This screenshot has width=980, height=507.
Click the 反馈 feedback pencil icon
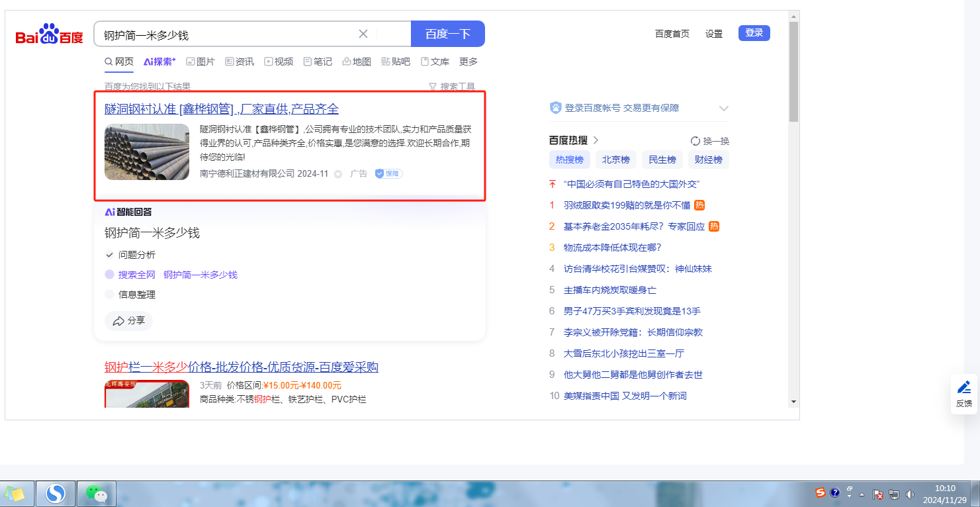point(964,387)
